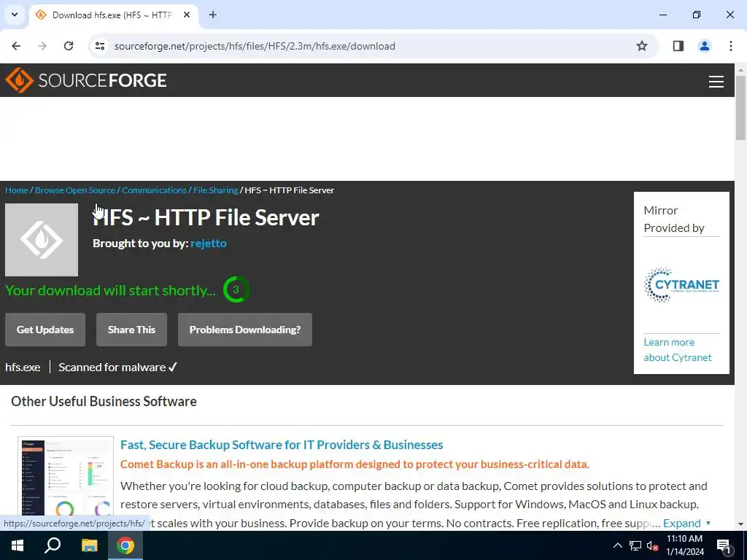Reload the page with the refresh icon
The image size is (747, 560).
point(69,46)
